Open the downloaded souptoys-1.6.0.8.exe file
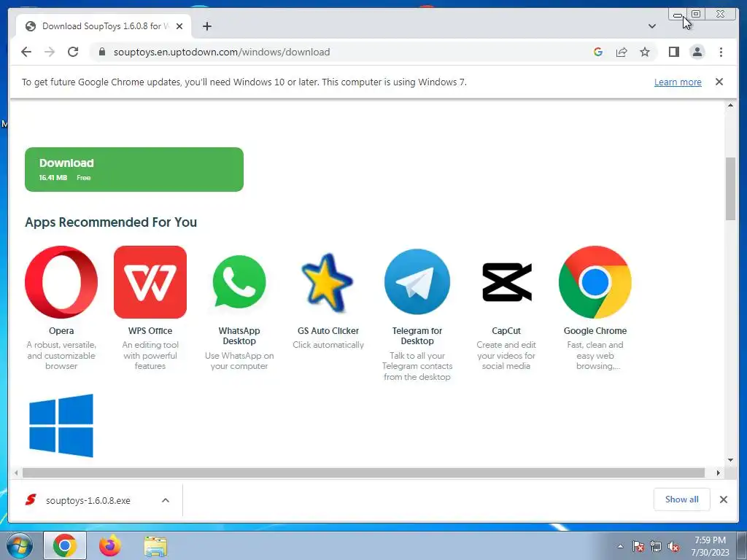 point(88,500)
